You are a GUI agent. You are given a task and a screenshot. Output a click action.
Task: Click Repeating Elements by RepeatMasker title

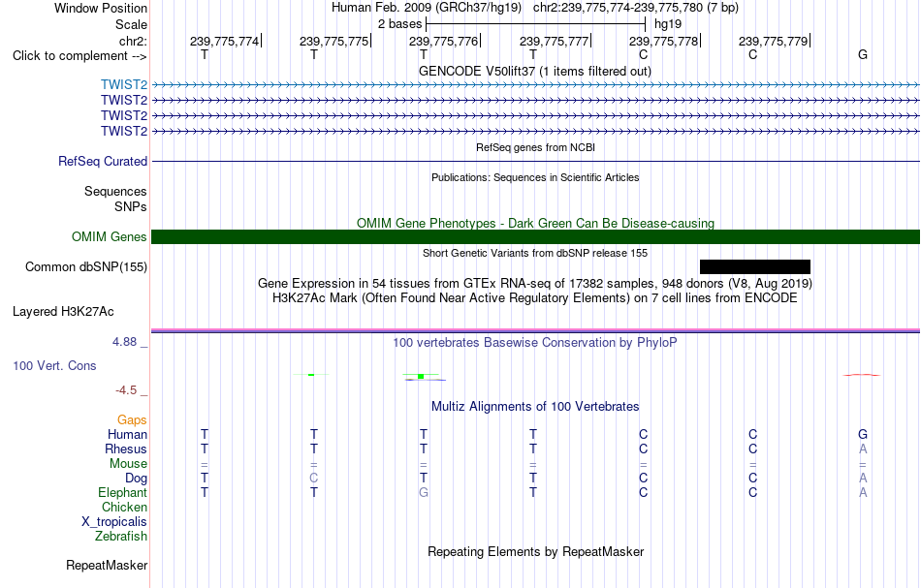(x=535, y=552)
